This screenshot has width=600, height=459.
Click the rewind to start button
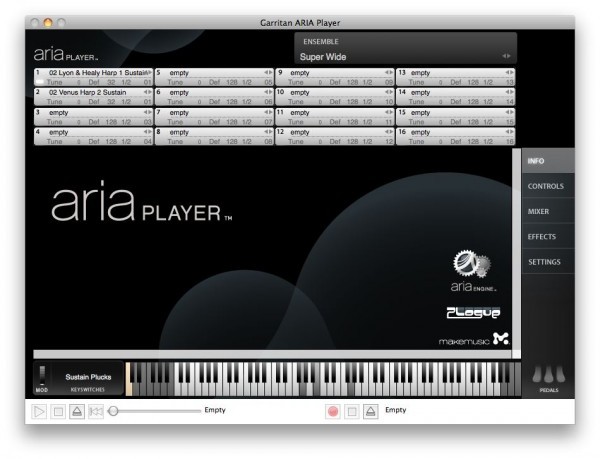click(96, 412)
